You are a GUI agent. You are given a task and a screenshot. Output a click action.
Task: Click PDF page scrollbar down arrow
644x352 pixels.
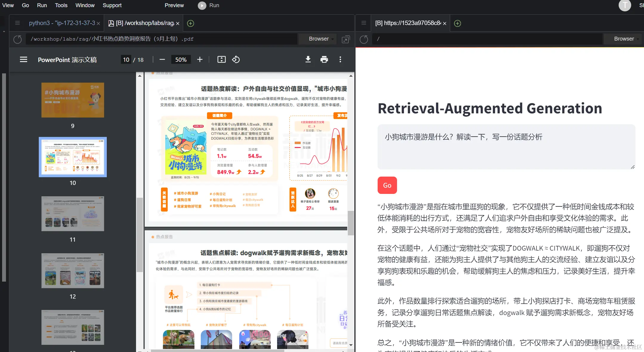coord(351,345)
